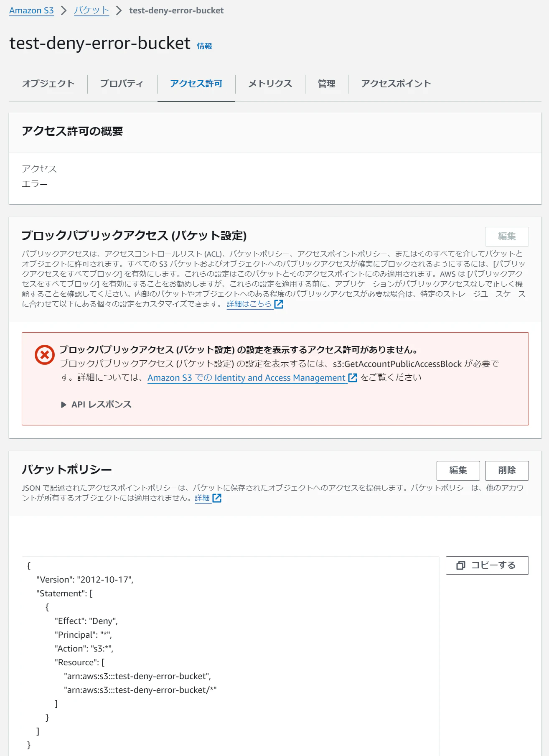Open the メトリクス tab
Viewport: 549px width, 756px height.
click(270, 84)
